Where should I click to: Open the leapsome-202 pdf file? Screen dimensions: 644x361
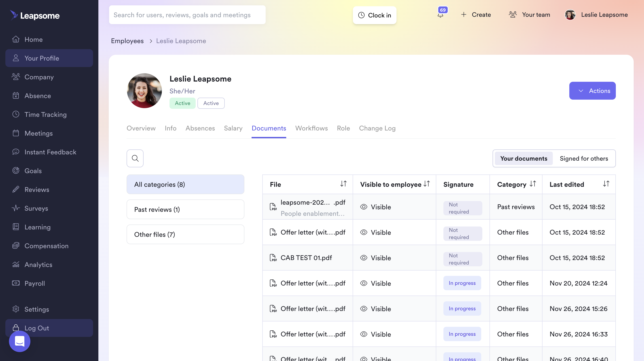(x=313, y=202)
